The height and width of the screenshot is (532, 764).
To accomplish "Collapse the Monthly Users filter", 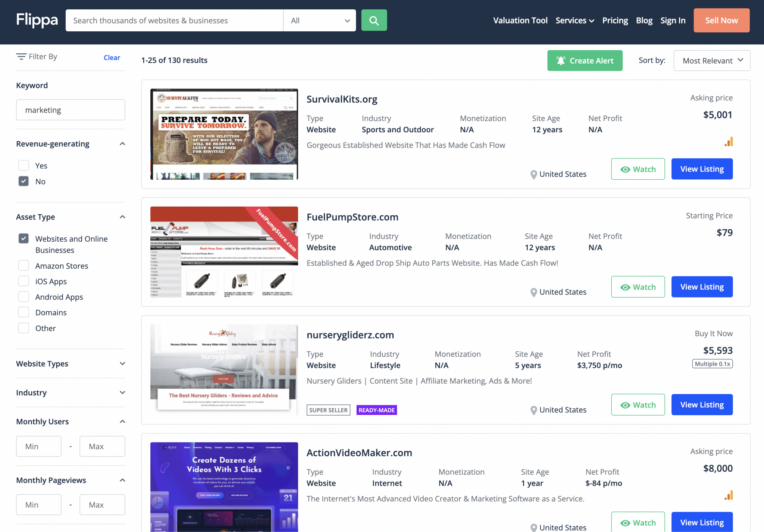I will tap(122, 422).
